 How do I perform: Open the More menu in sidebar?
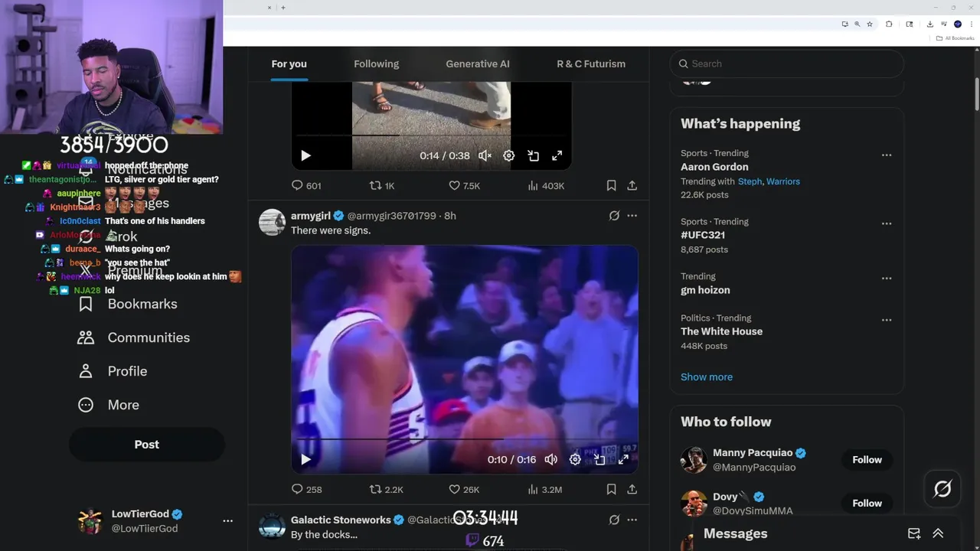pos(109,405)
